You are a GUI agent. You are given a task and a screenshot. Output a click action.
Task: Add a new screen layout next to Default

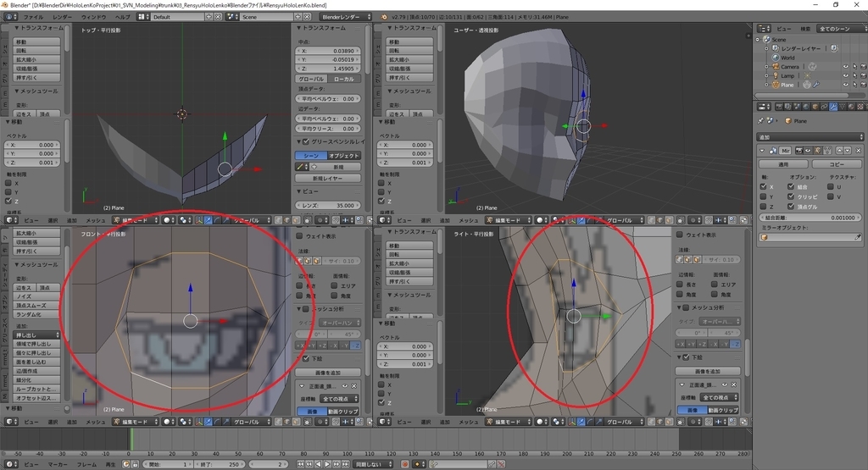pyautogui.click(x=209, y=17)
